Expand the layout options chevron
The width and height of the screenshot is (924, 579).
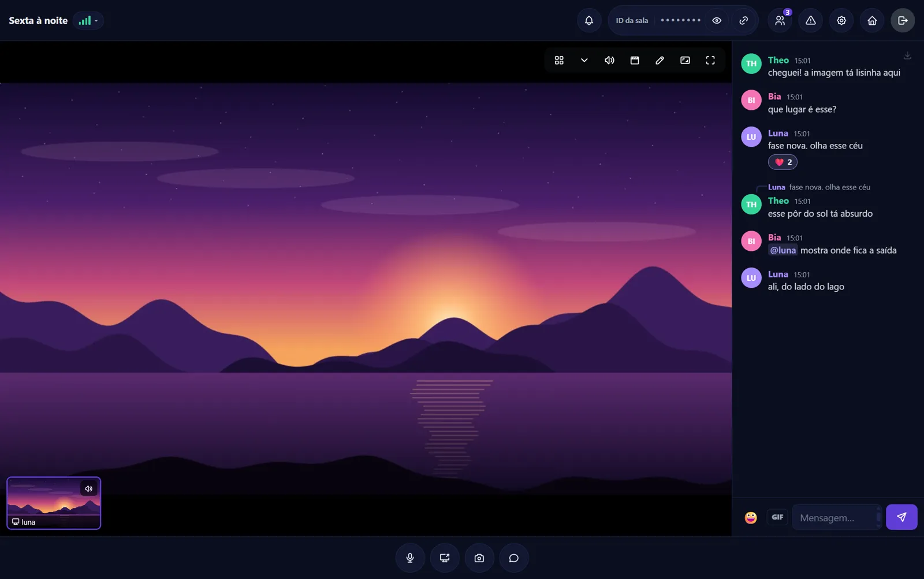coord(584,60)
